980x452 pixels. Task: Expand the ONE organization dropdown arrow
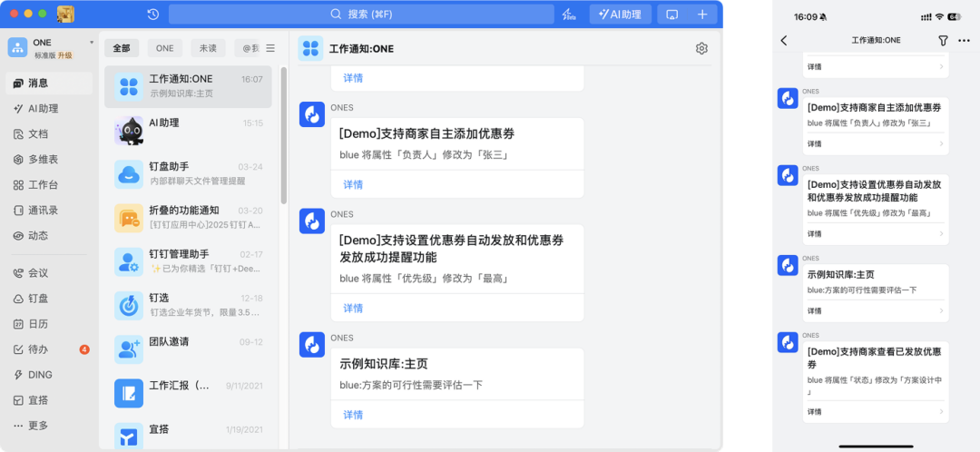(92, 43)
